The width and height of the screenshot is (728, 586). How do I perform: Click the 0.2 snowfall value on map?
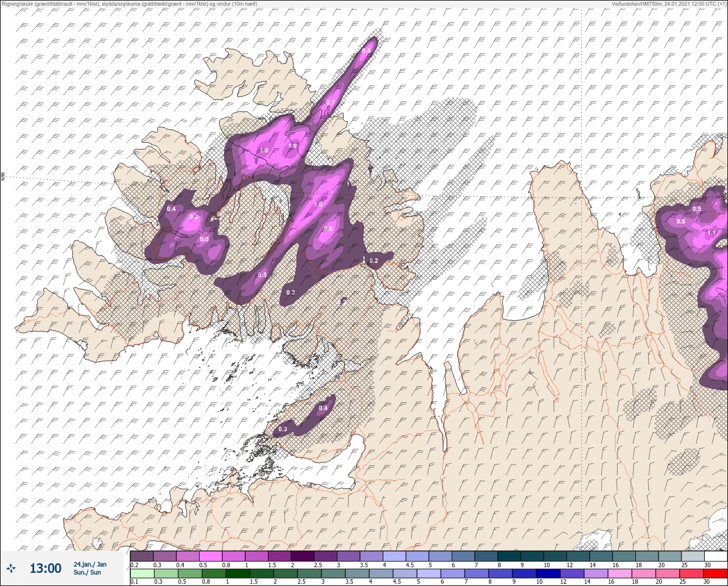(373, 261)
